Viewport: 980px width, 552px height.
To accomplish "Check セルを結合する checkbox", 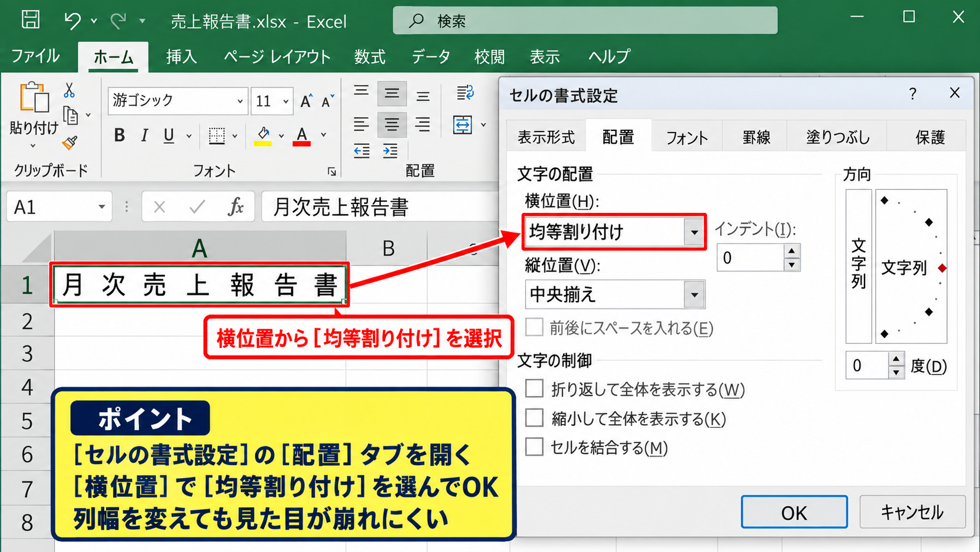I will coord(534,447).
